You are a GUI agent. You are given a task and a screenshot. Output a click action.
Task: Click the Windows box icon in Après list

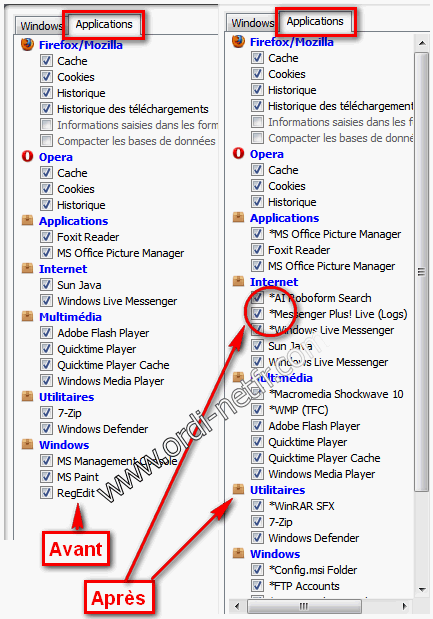(238, 553)
